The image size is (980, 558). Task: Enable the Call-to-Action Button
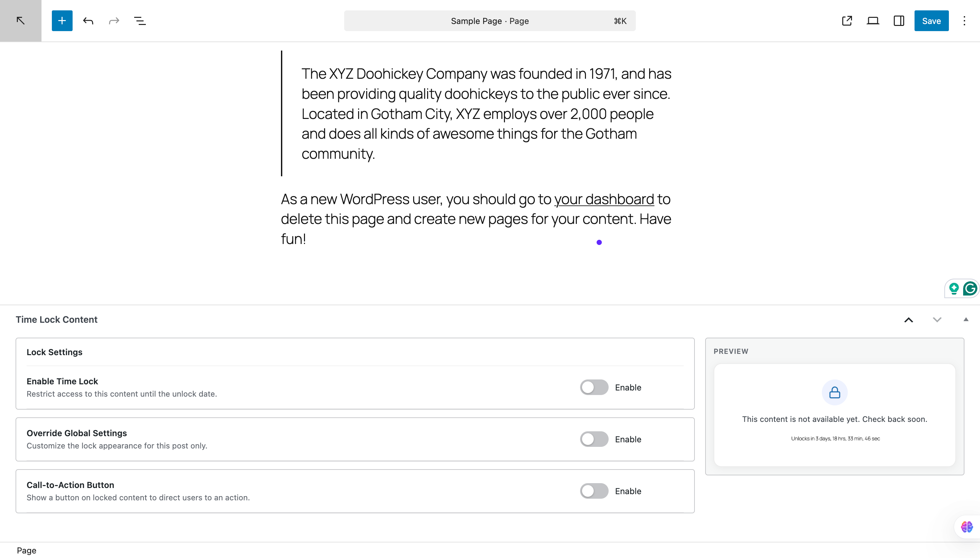click(593, 491)
